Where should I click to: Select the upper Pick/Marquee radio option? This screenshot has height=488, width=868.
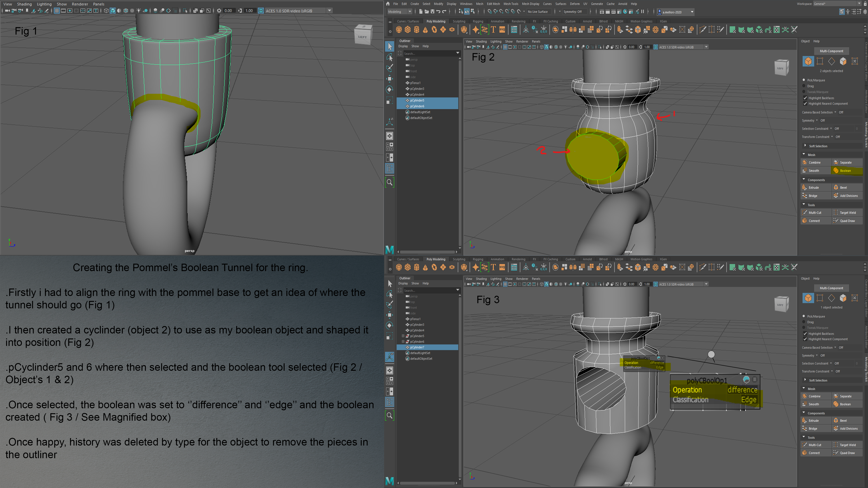pyautogui.click(x=804, y=80)
